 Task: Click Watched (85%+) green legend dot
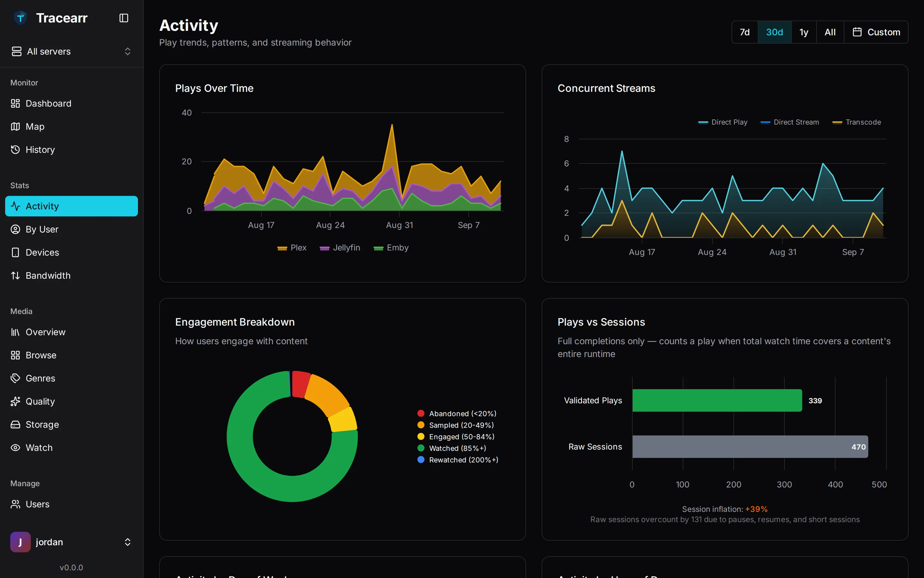click(x=421, y=448)
